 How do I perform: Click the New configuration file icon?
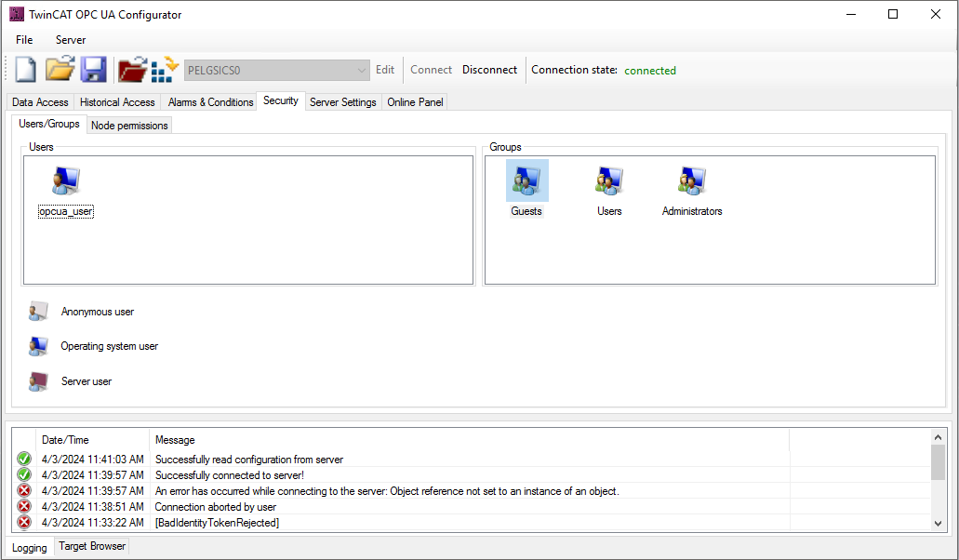(25, 70)
